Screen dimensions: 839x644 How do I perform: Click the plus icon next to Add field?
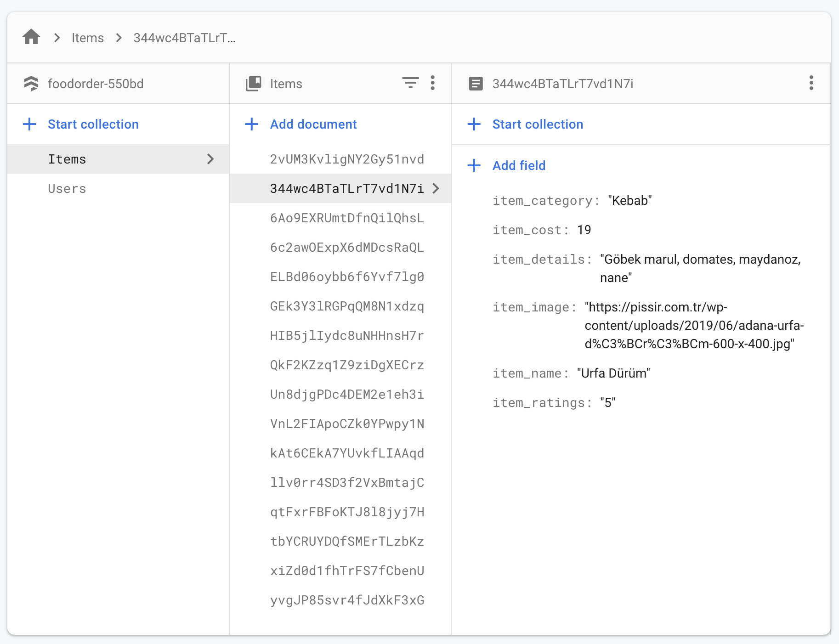point(474,165)
